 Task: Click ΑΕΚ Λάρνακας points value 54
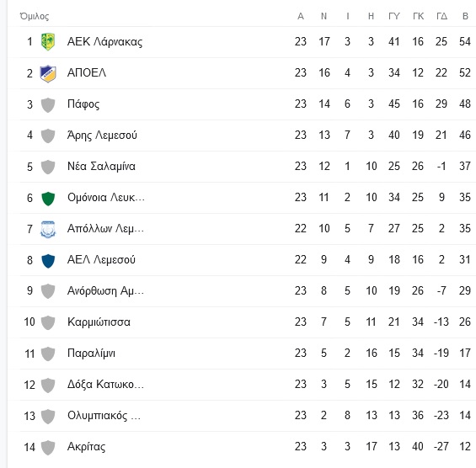465,41
